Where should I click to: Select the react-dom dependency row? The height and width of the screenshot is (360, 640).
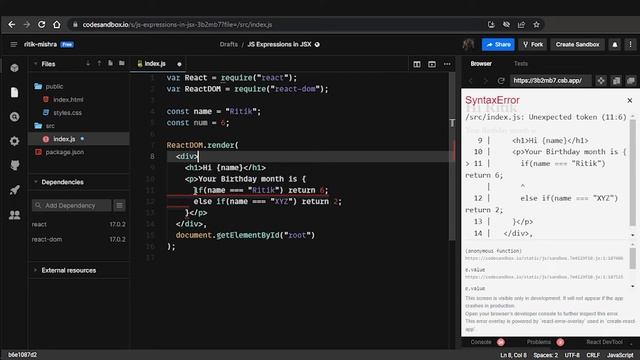pyautogui.click(x=79, y=240)
